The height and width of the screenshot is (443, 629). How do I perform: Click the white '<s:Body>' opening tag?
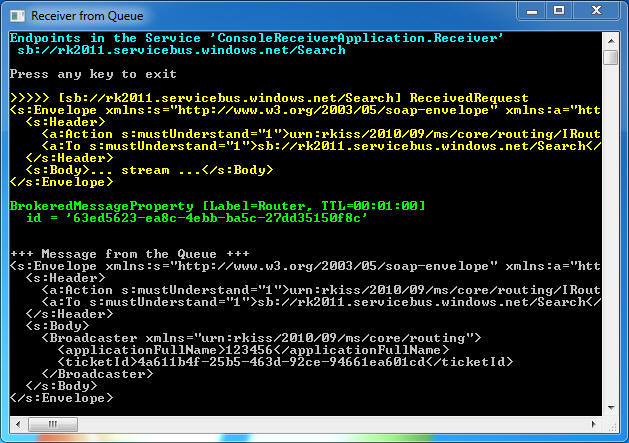click(x=58, y=326)
